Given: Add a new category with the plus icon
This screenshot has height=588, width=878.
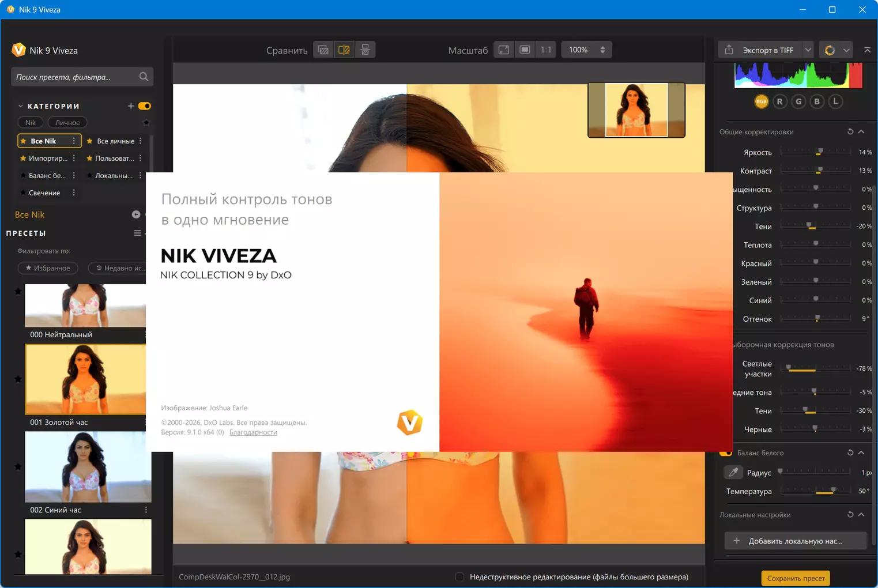Looking at the screenshot, I should click(x=131, y=106).
